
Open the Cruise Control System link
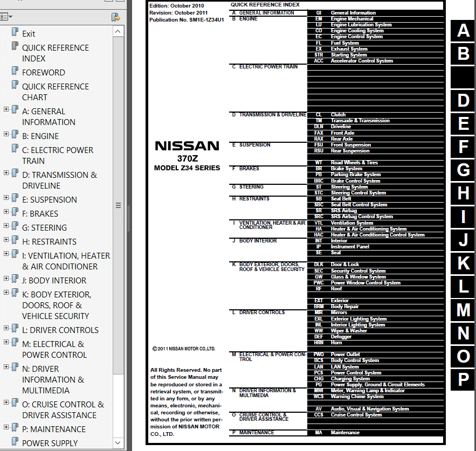pyautogui.click(x=356, y=415)
